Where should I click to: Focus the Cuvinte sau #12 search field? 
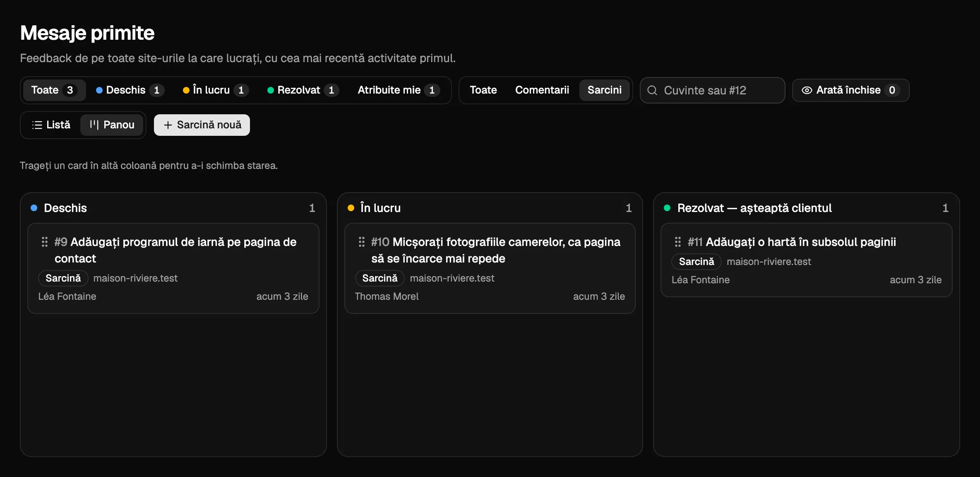[x=712, y=90]
